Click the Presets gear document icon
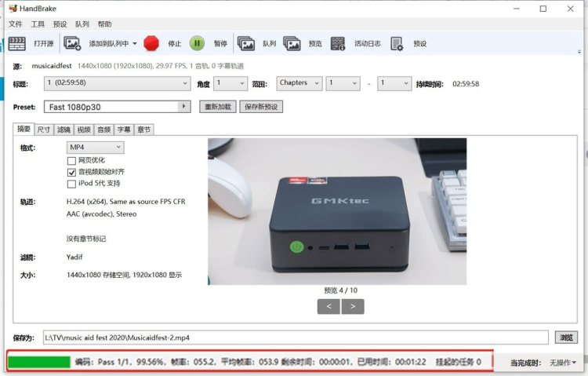 (397, 44)
